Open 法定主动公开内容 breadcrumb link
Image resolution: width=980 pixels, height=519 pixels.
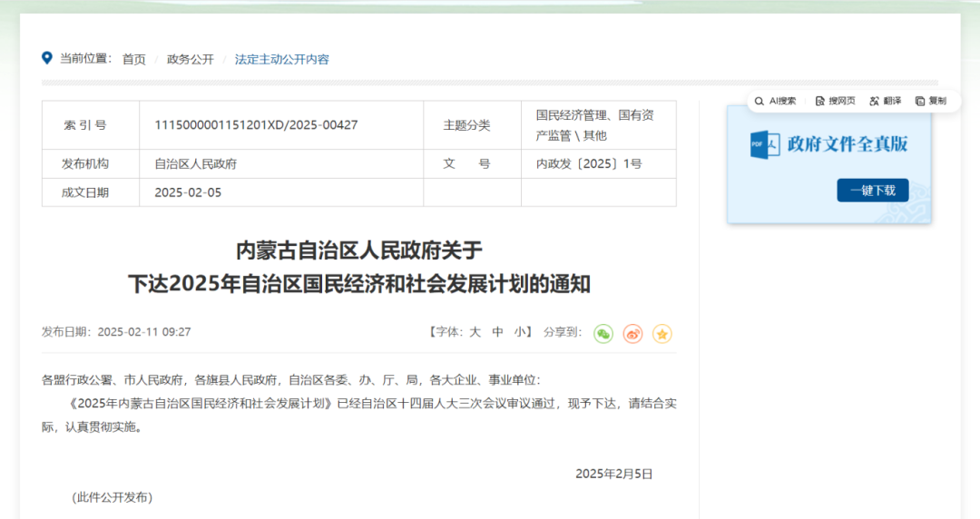281,59
